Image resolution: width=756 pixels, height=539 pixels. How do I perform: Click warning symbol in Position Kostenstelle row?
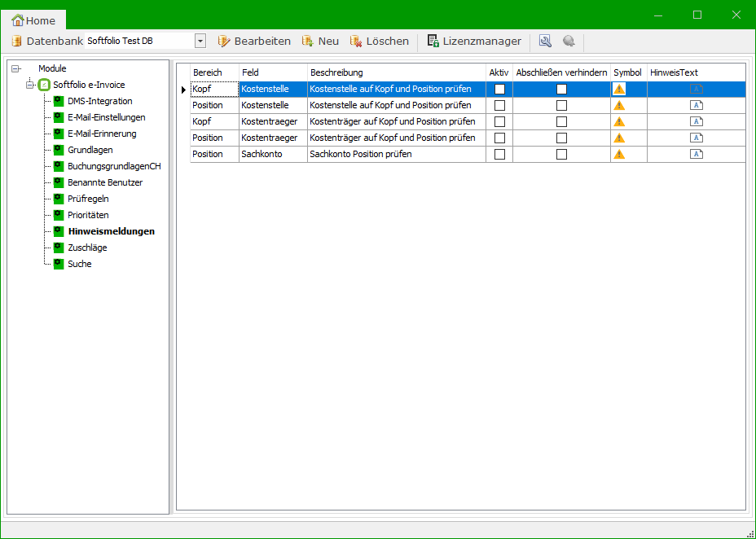click(619, 105)
